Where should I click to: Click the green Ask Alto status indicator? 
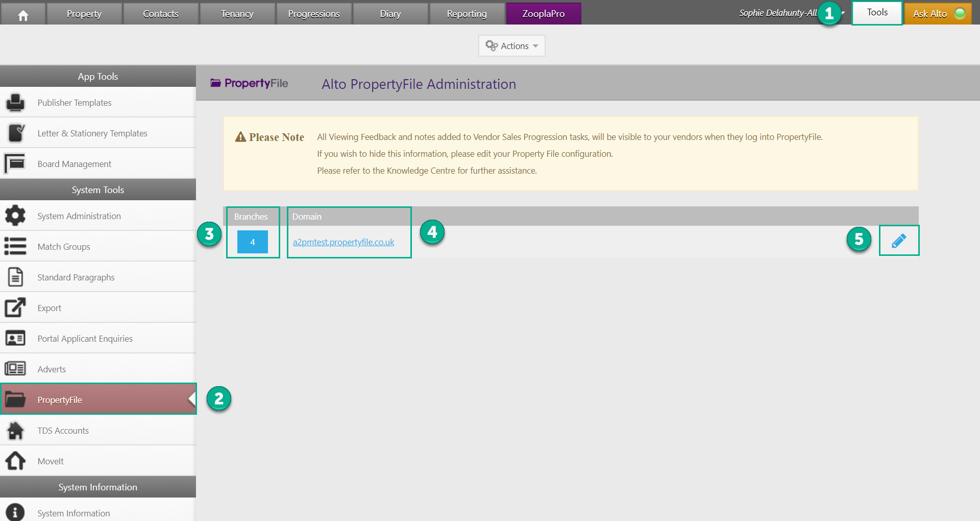[960, 13]
